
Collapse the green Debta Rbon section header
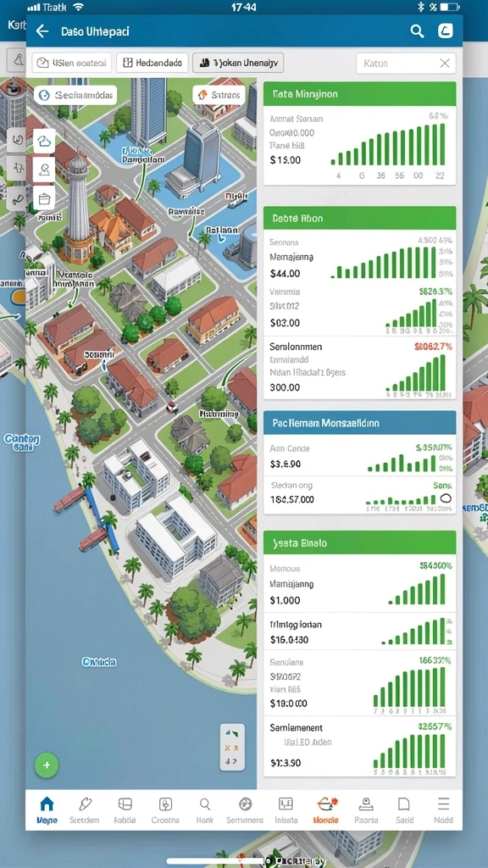[x=359, y=218]
